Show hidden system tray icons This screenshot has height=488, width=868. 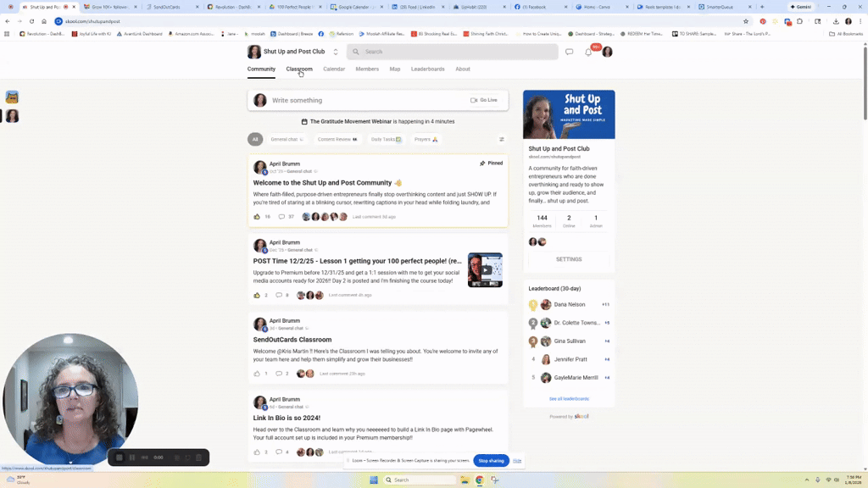pos(807,480)
